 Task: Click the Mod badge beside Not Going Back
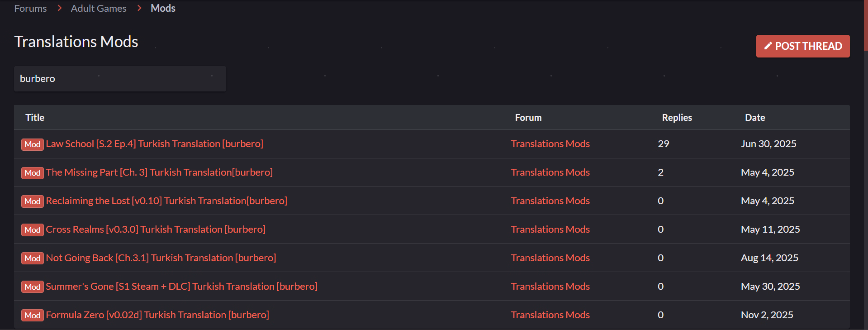pos(33,258)
